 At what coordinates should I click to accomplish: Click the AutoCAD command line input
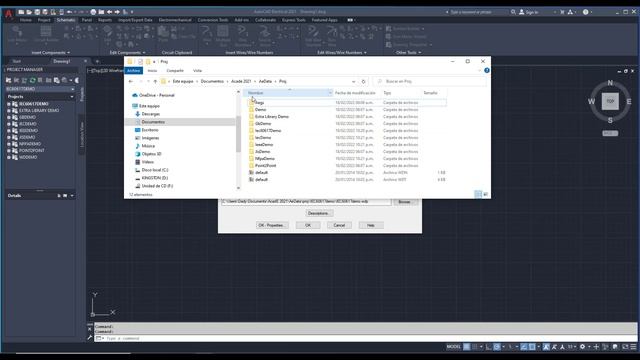(x=367, y=338)
